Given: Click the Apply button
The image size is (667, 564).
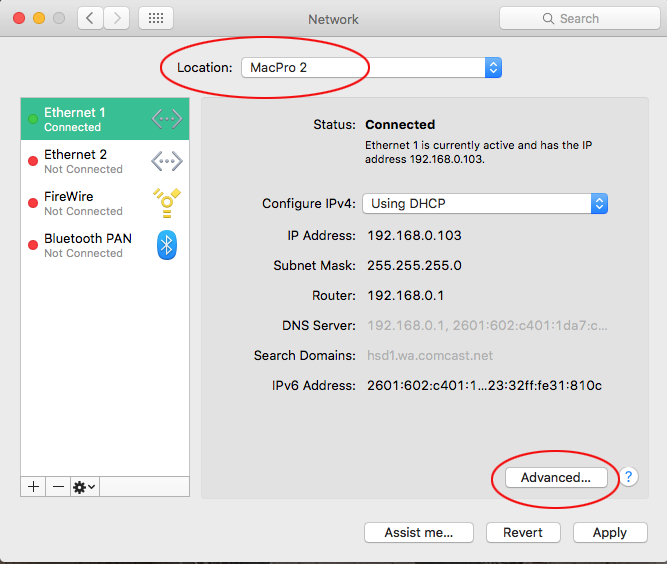Looking at the screenshot, I should [610, 533].
